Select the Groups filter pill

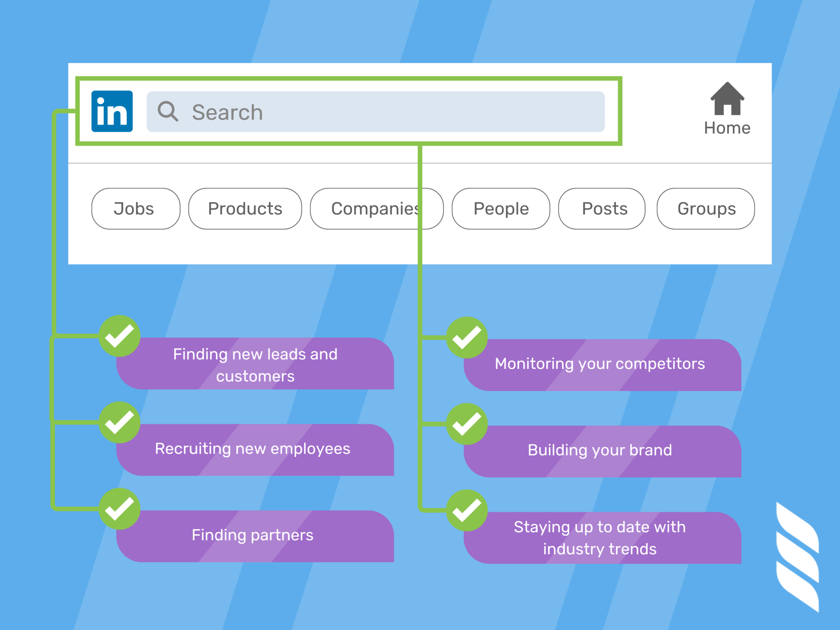tap(705, 209)
